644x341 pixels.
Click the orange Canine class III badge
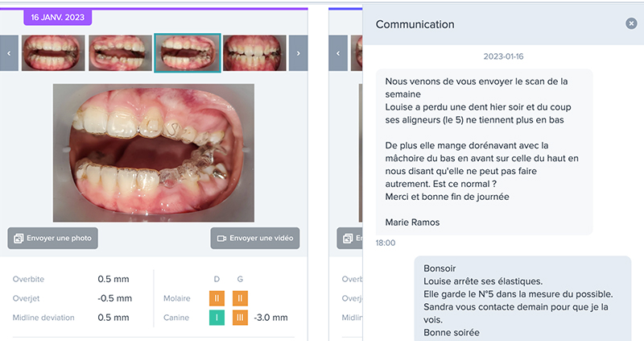point(240,317)
